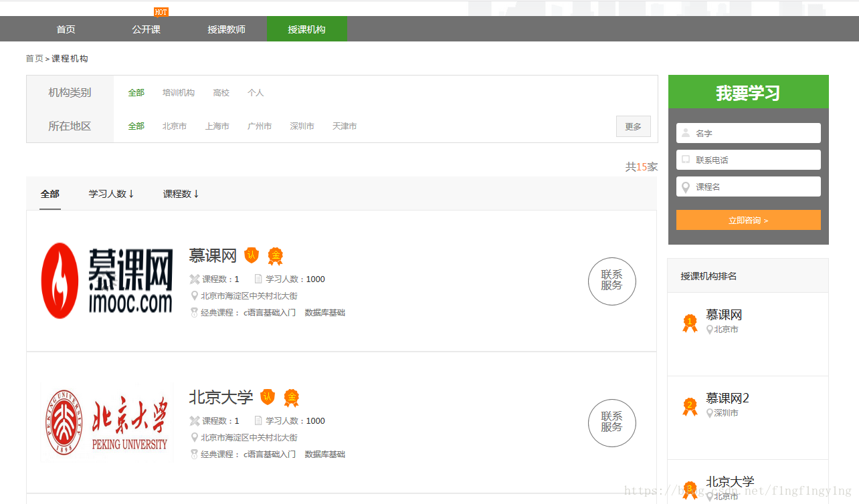Open the Peking University logo thumbnail

[x=107, y=423]
